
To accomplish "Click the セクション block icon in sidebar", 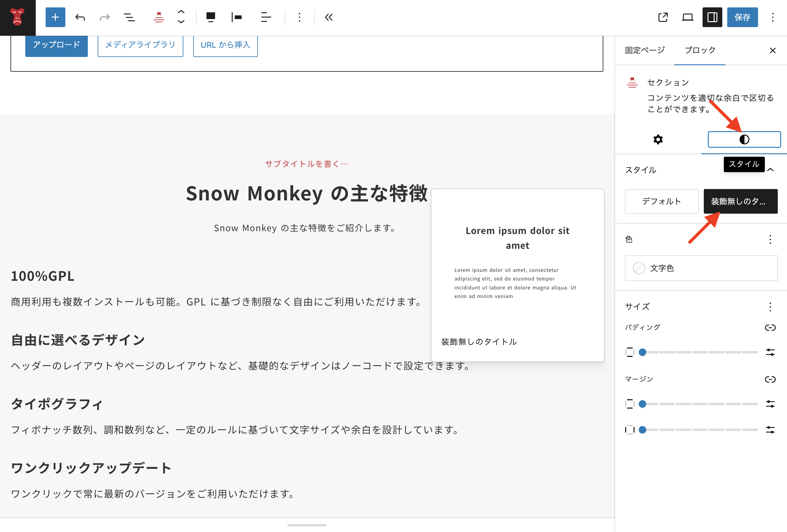I will click(632, 82).
